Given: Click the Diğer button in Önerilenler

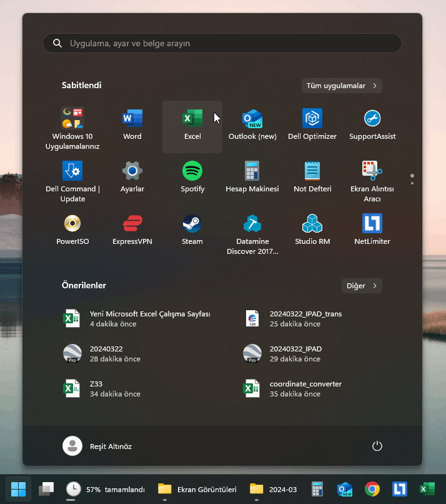Looking at the screenshot, I should pos(362,285).
